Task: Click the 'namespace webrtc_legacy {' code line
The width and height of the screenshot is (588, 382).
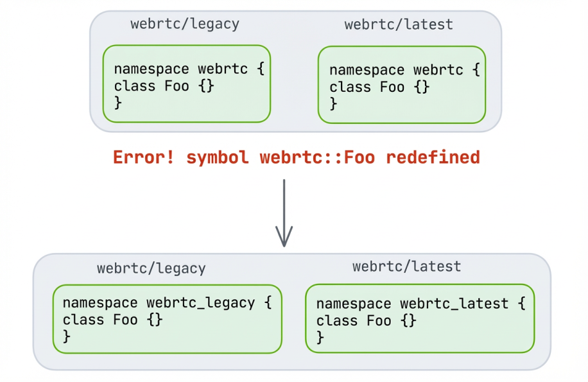Action: click(x=167, y=302)
